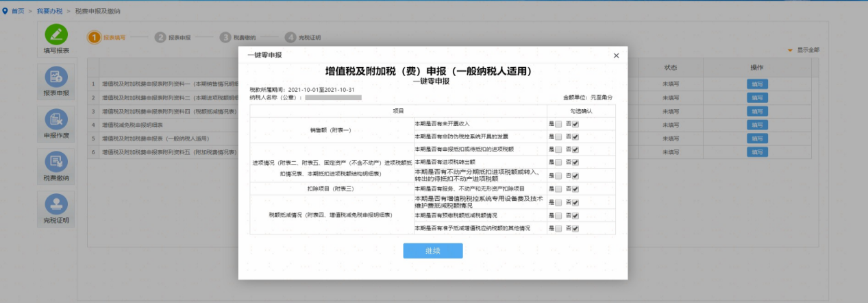The width and height of the screenshot is (868, 303).
Task: Open 完税证明 sidebar icon
Action: coord(55,204)
